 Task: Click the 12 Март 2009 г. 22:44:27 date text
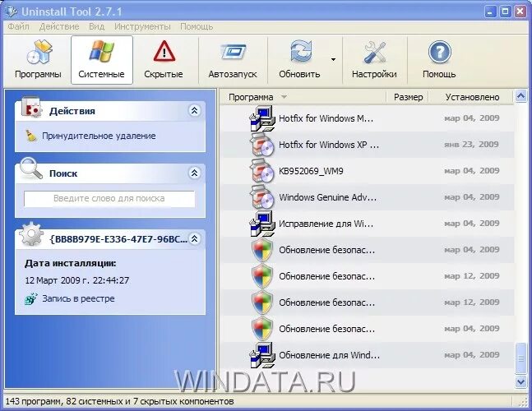pyautogui.click(x=77, y=280)
